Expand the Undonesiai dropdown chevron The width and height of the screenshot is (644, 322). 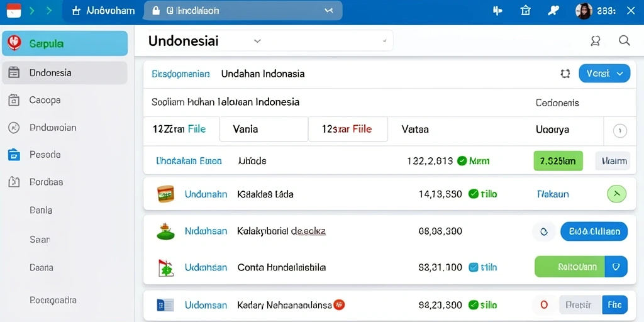click(x=257, y=41)
